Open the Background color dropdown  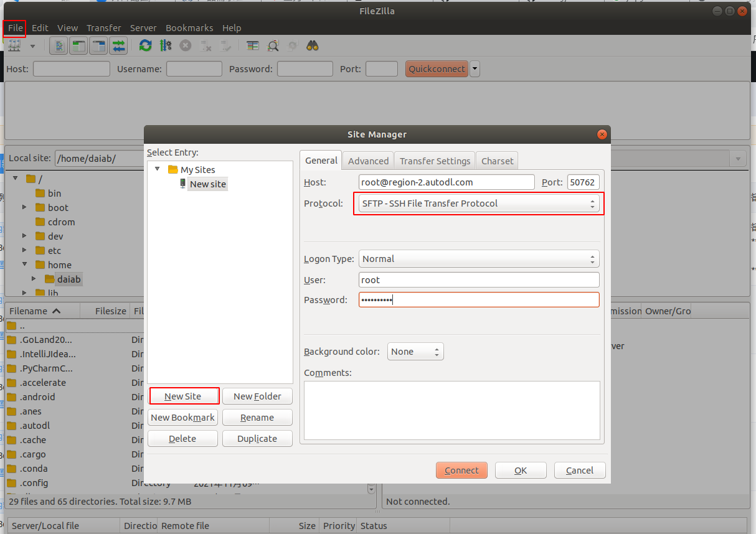[x=415, y=352]
